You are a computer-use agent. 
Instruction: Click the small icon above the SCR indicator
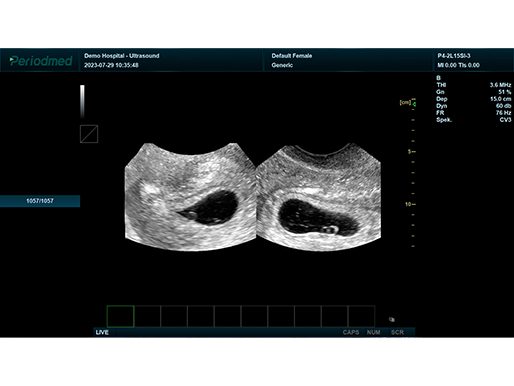click(392, 319)
